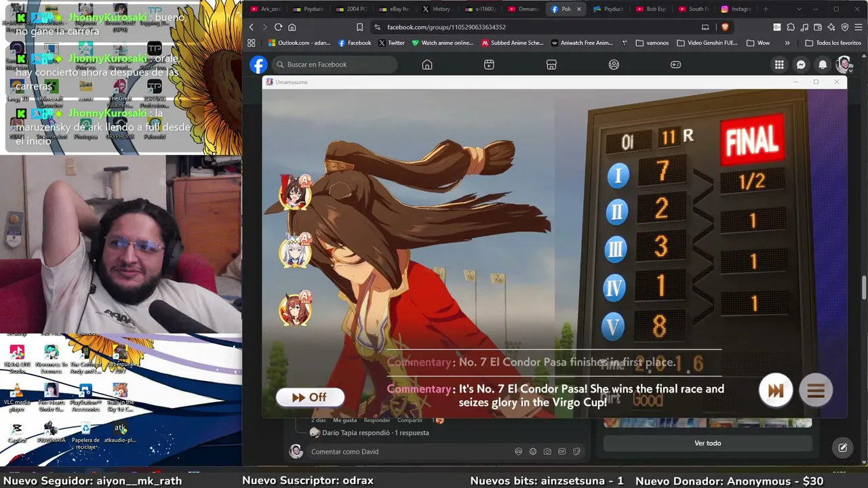Viewport: 868px width, 488px height.
Task: Focus the Buscar en Facebook search box
Action: click(x=335, y=64)
